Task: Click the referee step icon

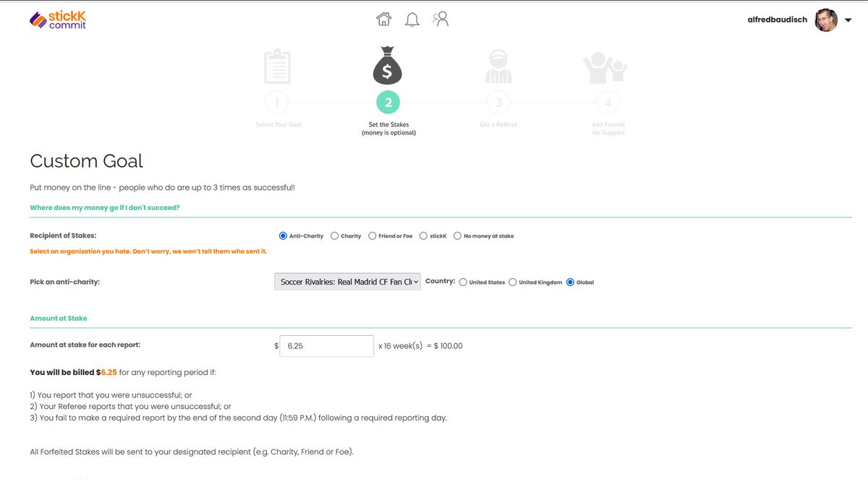Action: pos(498,67)
